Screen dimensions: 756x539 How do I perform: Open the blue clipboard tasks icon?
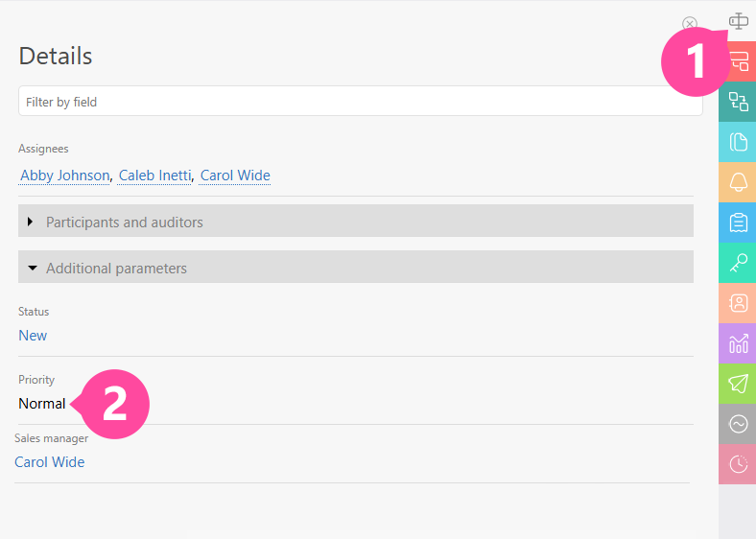point(738,223)
